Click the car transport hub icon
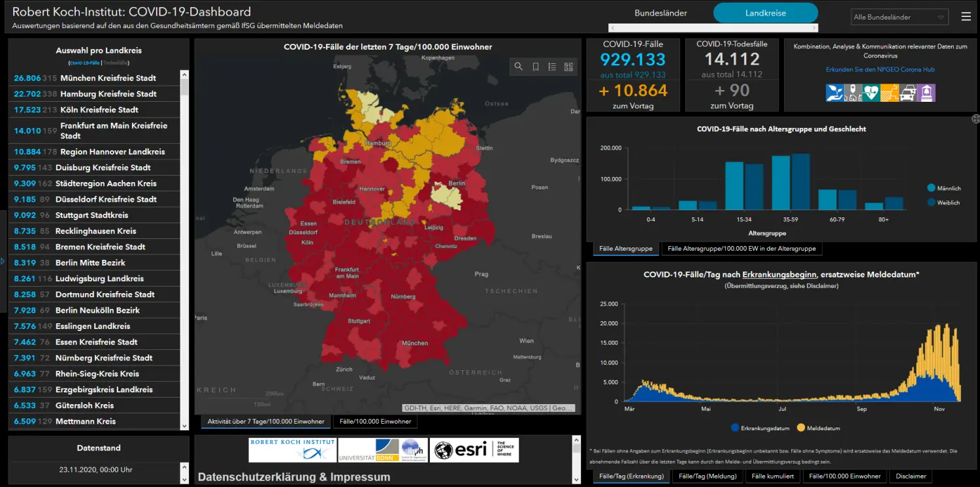Screen dimensions: 980x487 click(x=908, y=93)
